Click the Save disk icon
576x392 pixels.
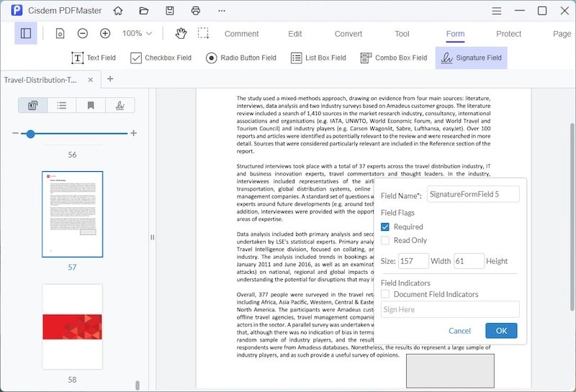[170, 11]
